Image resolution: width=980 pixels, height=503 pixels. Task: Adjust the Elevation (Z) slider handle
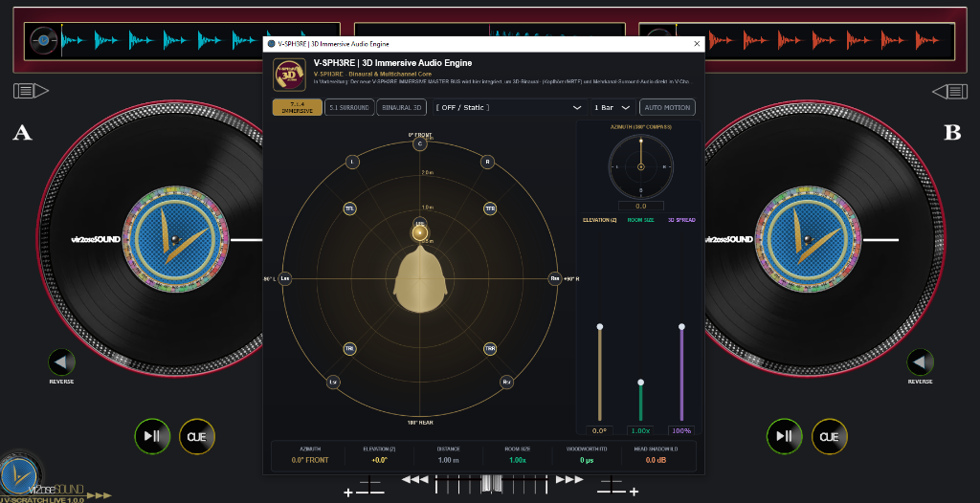click(600, 327)
